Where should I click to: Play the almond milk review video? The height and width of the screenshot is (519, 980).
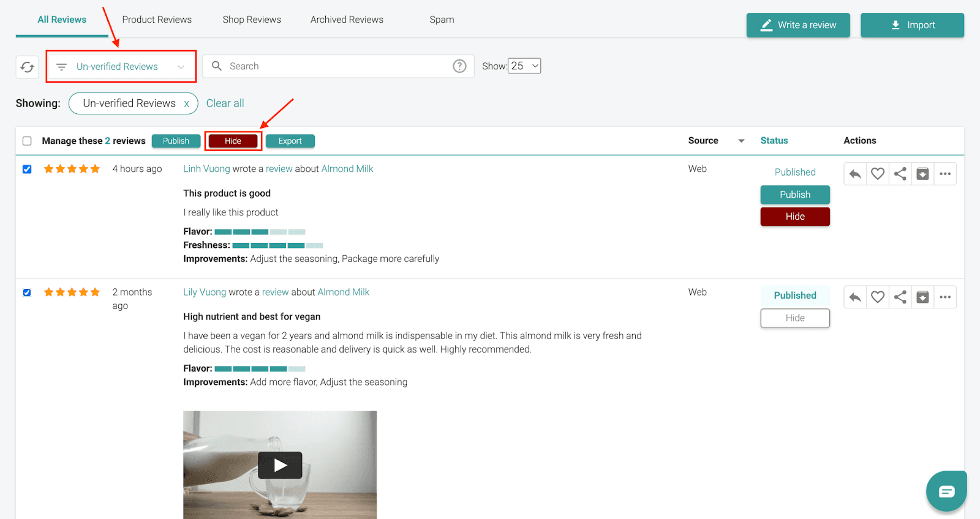coord(280,465)
